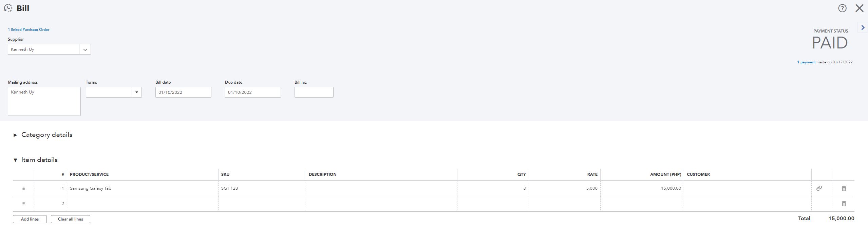Open the Supplier dropdown arrow
868x228 pixels.
click(x=85, y=49)
